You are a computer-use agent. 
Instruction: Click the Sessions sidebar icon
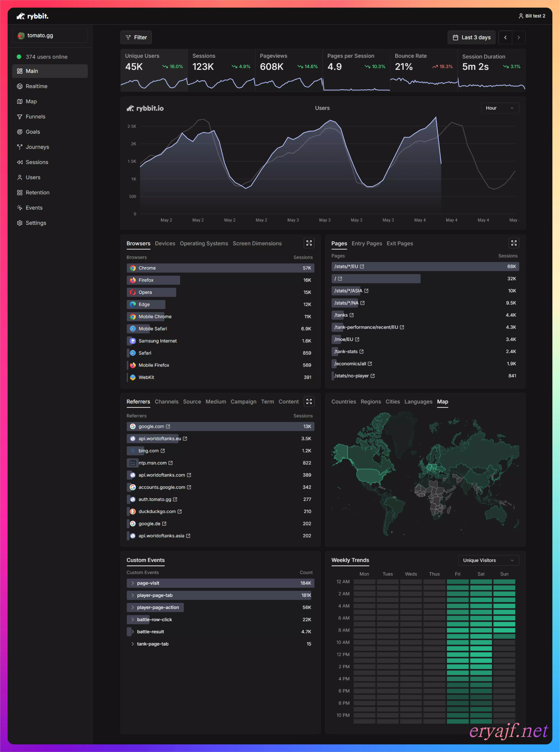pos(20,162)
